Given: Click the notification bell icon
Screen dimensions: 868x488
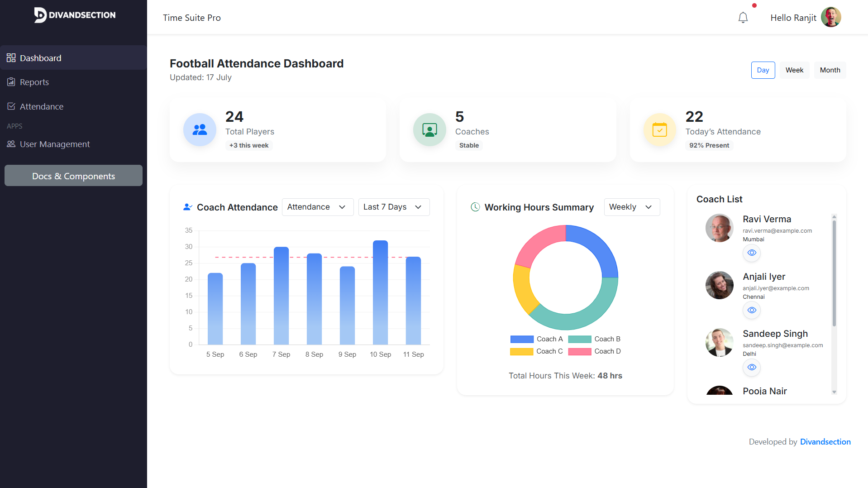Looking at the screenshot, I should (x=743, y=18).
